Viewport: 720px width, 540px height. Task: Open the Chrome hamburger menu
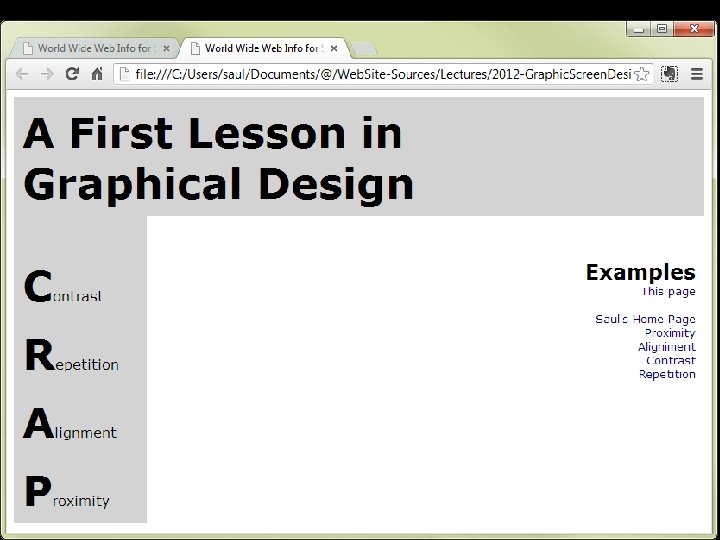[x=697, y=74]
